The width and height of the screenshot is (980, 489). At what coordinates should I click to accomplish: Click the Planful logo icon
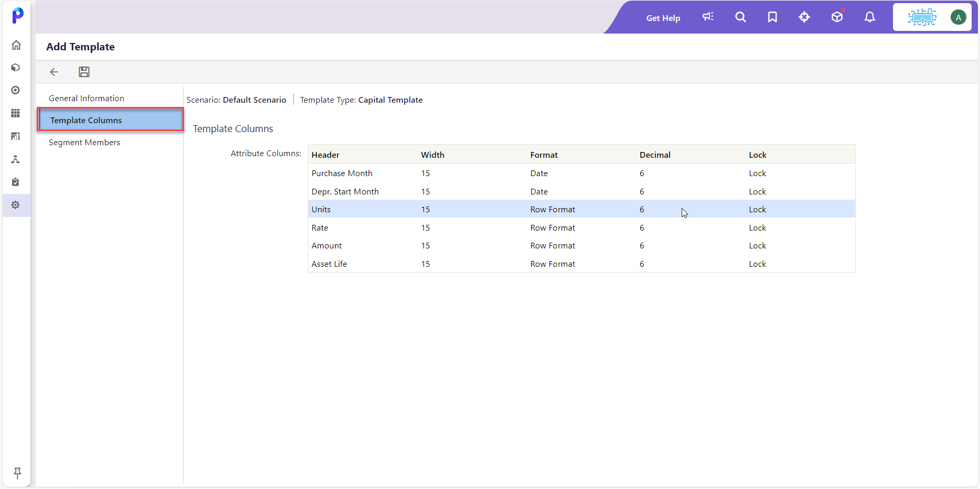[x=17, y=15]
